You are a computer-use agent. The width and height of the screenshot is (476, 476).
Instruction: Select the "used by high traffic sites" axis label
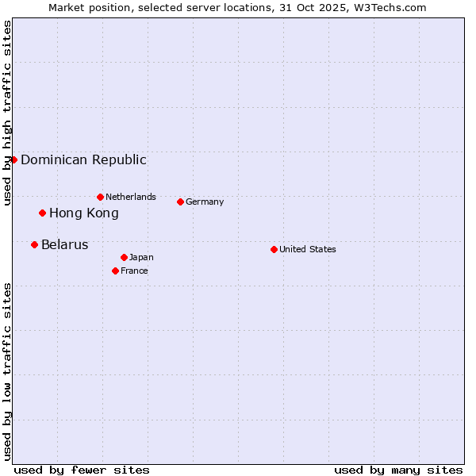(x=7, y=113)
